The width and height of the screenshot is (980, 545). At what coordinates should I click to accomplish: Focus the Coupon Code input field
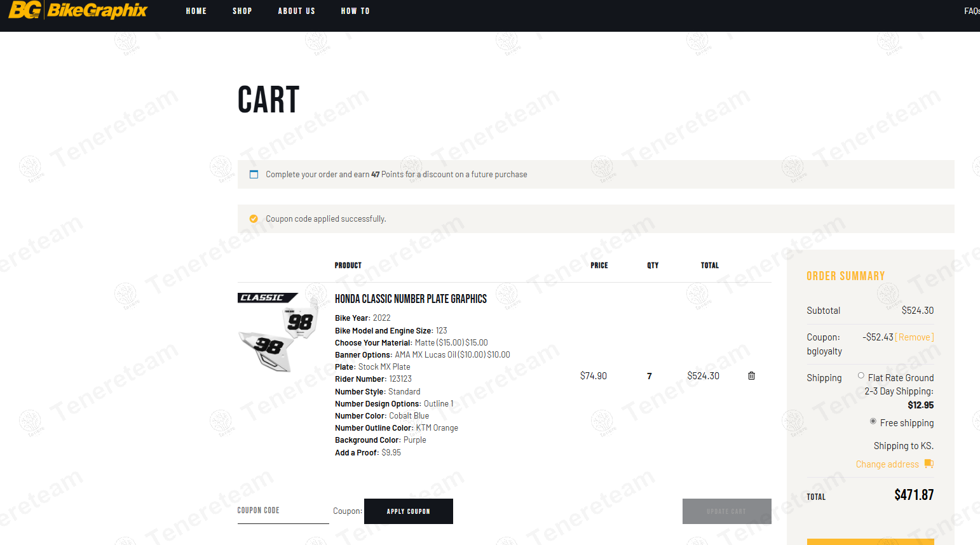click(283, 511)
